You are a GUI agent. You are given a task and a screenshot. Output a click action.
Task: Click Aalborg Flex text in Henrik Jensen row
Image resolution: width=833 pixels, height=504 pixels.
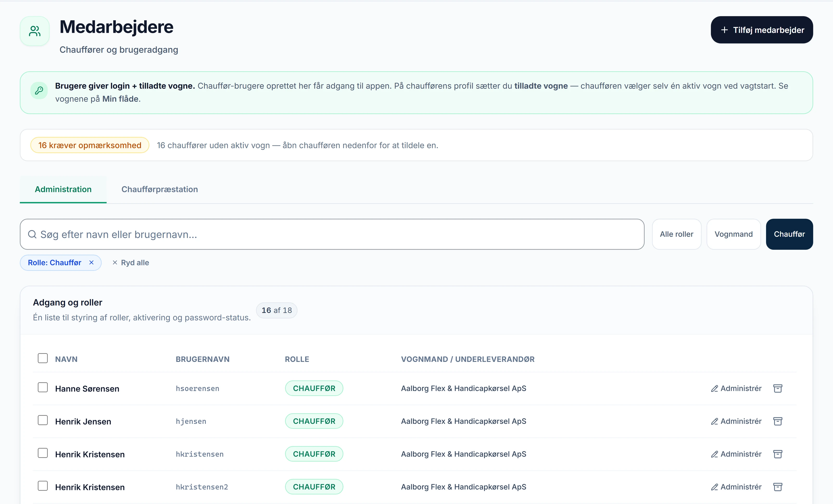pos(464,421)
